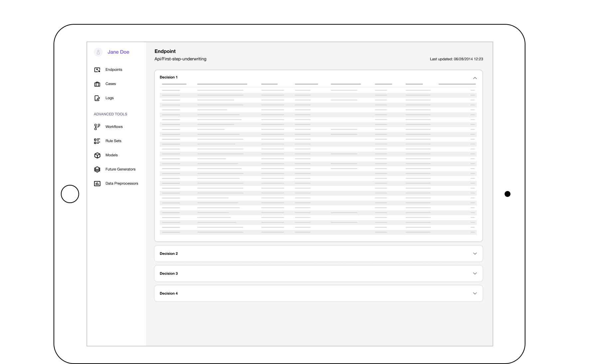597x364 pixels.
Task: Click the Endpoint page heading
Action: 165,51
